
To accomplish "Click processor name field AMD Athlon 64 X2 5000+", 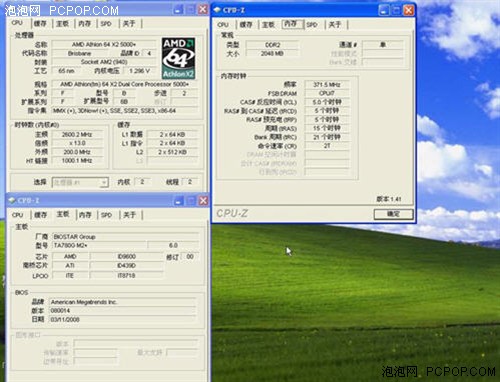I will click(104, 44).
